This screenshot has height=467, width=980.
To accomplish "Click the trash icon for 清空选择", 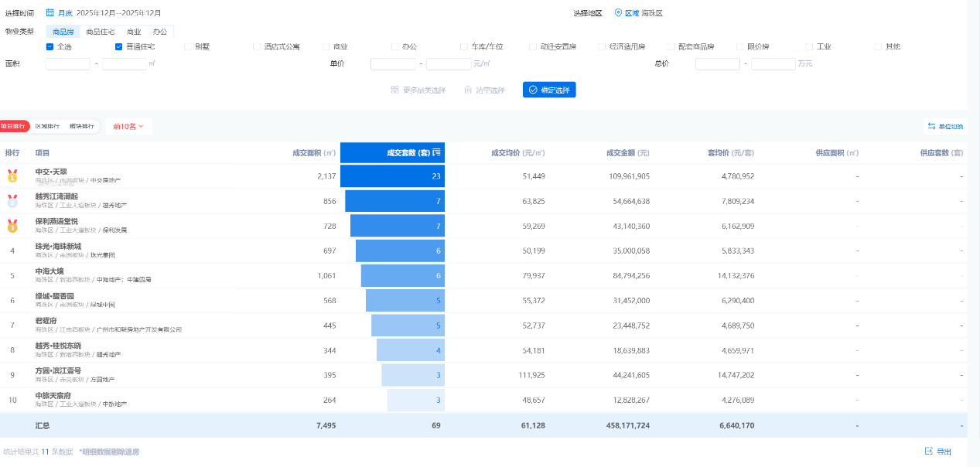I will (x=468, y=90).
